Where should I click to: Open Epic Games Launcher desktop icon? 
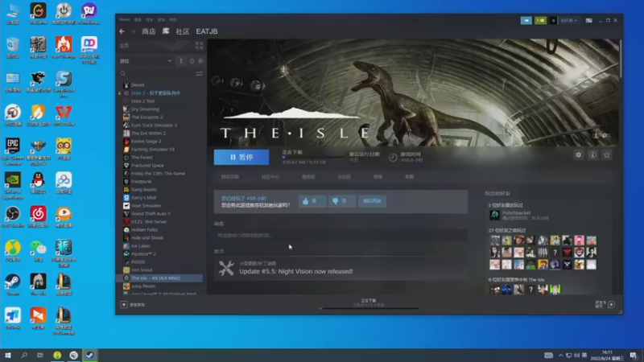[x=13, y=151]
